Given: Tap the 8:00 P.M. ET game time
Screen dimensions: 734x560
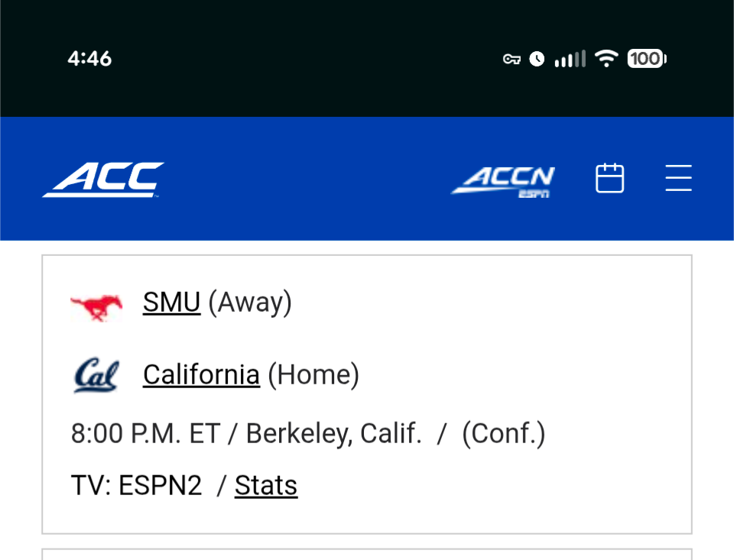Looking at the screenshot, I should tap(145, 434).
